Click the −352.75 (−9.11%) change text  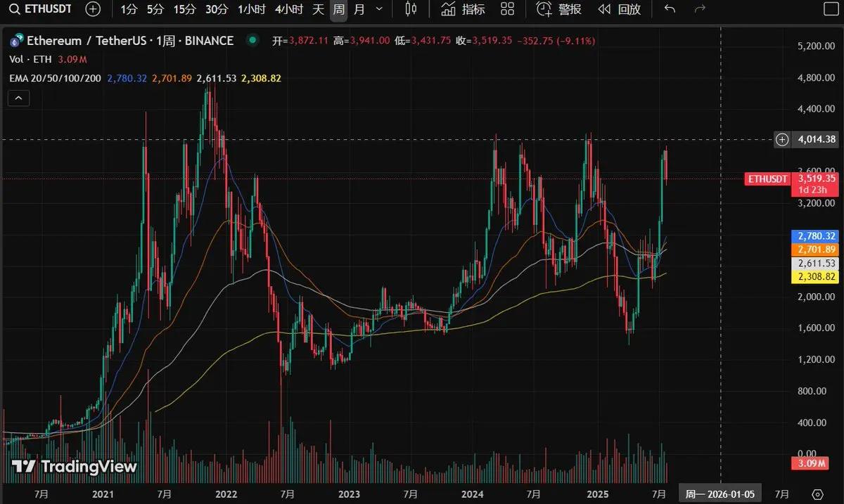[x=556, y=41]
